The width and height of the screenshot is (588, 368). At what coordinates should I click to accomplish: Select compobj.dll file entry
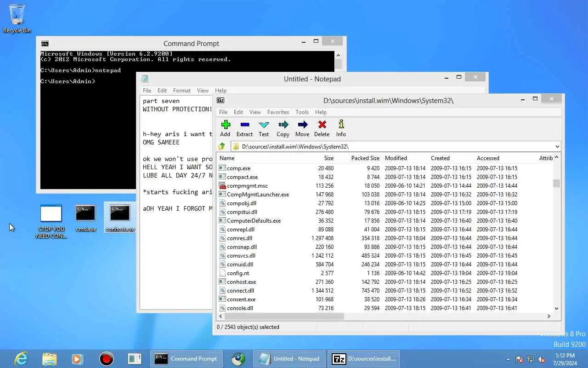242,203
